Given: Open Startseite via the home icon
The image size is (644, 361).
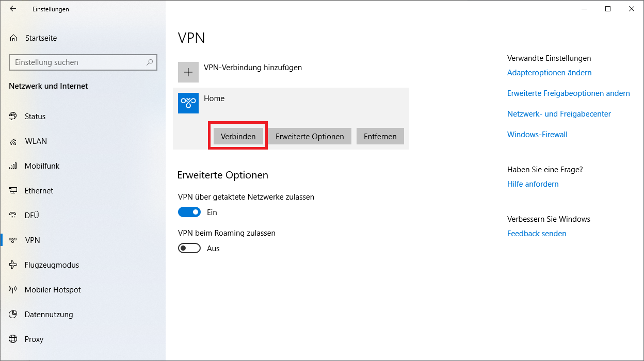Looking at the screenshot, I should [x=13, y=38].
